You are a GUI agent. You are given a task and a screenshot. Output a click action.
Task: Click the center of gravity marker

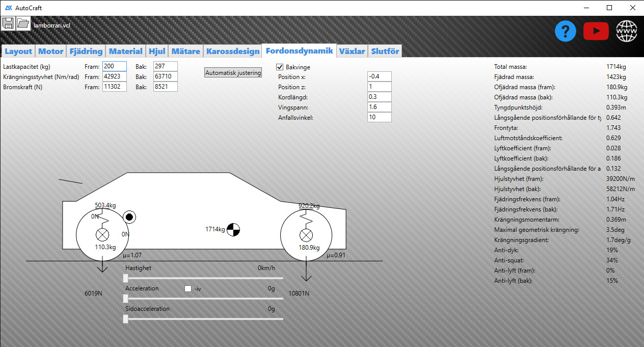233,230
